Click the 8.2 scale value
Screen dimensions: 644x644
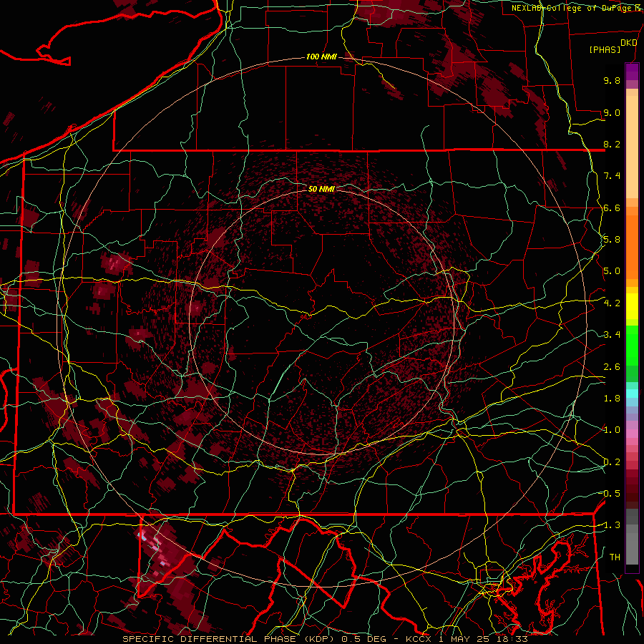pyautogui.click(x=612, y=144)
